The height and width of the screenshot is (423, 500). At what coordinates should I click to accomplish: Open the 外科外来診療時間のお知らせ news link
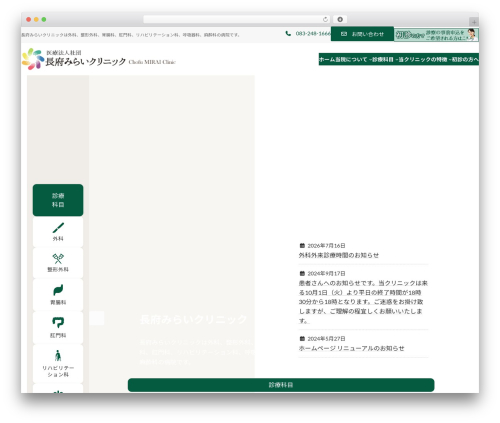coord(339,255)
